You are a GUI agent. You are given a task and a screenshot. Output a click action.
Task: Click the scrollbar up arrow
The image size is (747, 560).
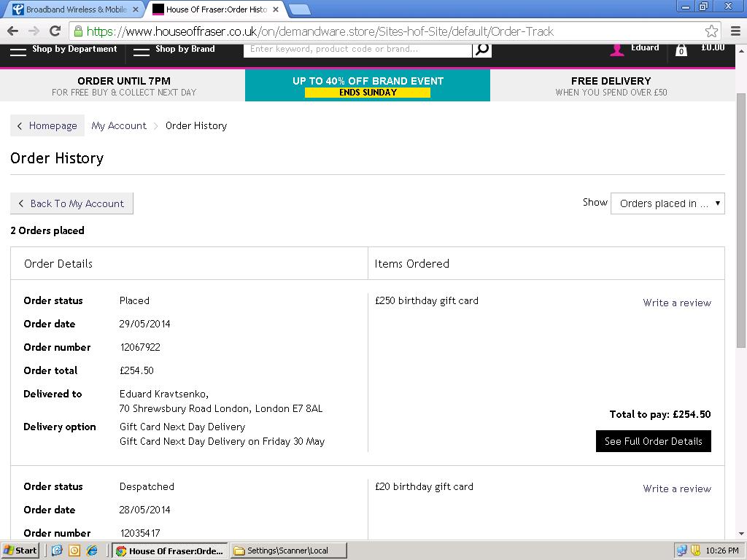[x=741, y=50]
